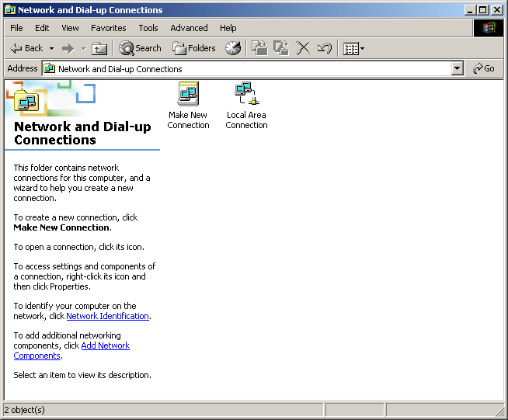The image size is (508, 420).
Task: Click the Network Identification link
Action: pyautogui.click(x=107, y=316)
